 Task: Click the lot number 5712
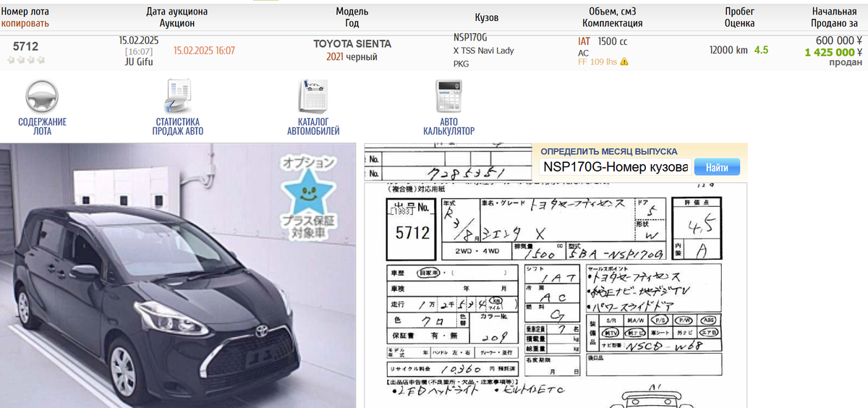(x=25, y=47)
